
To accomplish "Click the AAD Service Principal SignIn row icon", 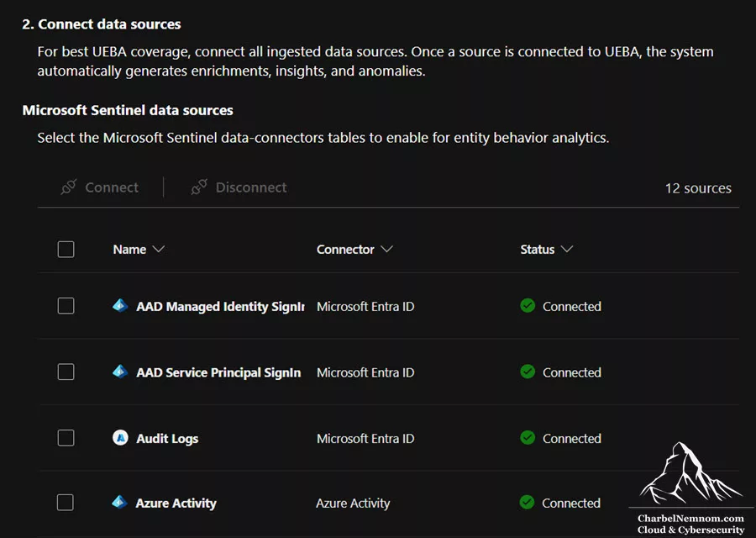I will [x=120, y=372].
